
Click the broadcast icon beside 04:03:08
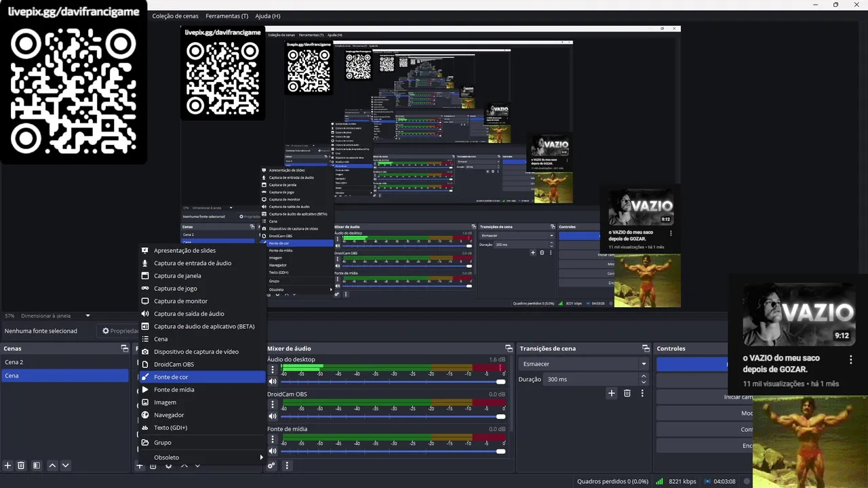click(708, 481)
